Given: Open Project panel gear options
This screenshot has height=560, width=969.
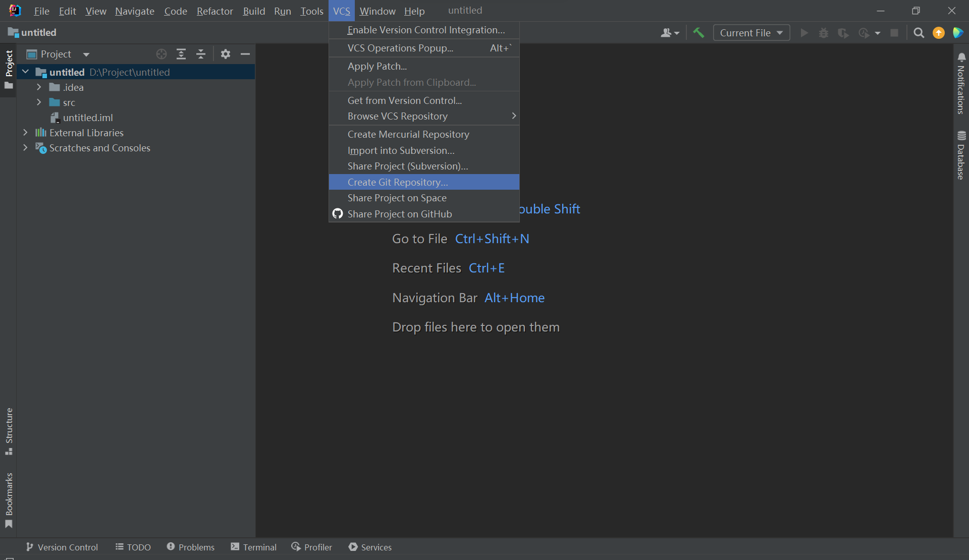Looking at the screenshot, I should coord(226,54).
